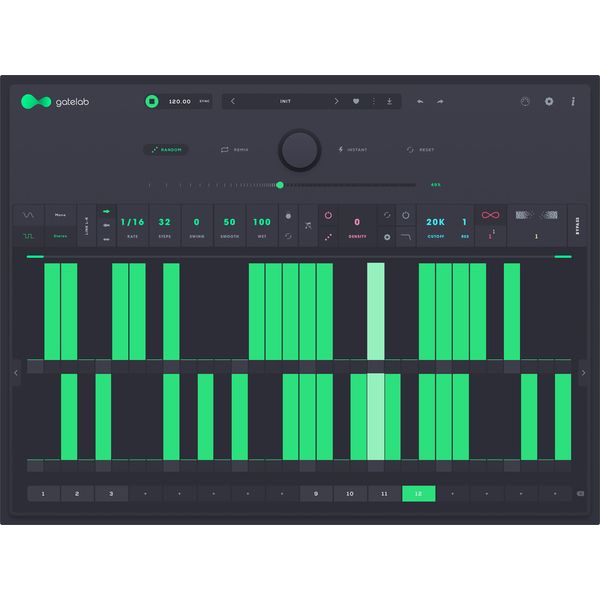Select the INSTANT mode

pyautogui.click(x=352, y=150)
